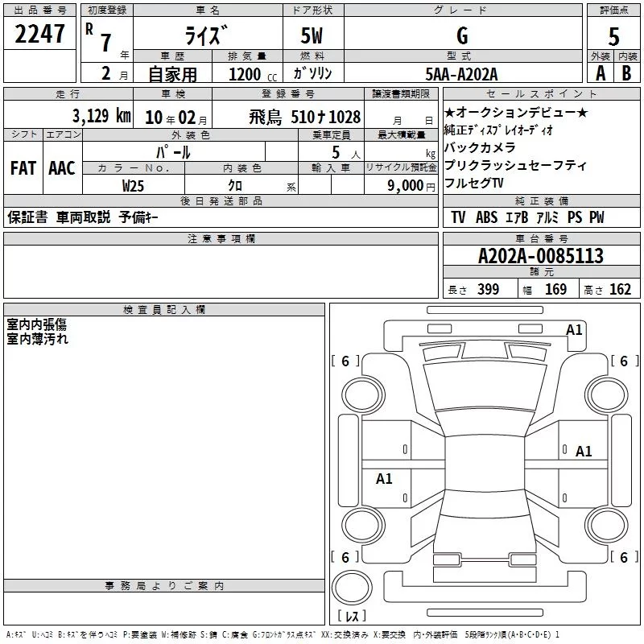
Task: Click the chassis number A202A-0085113
Action: (541, 256)
